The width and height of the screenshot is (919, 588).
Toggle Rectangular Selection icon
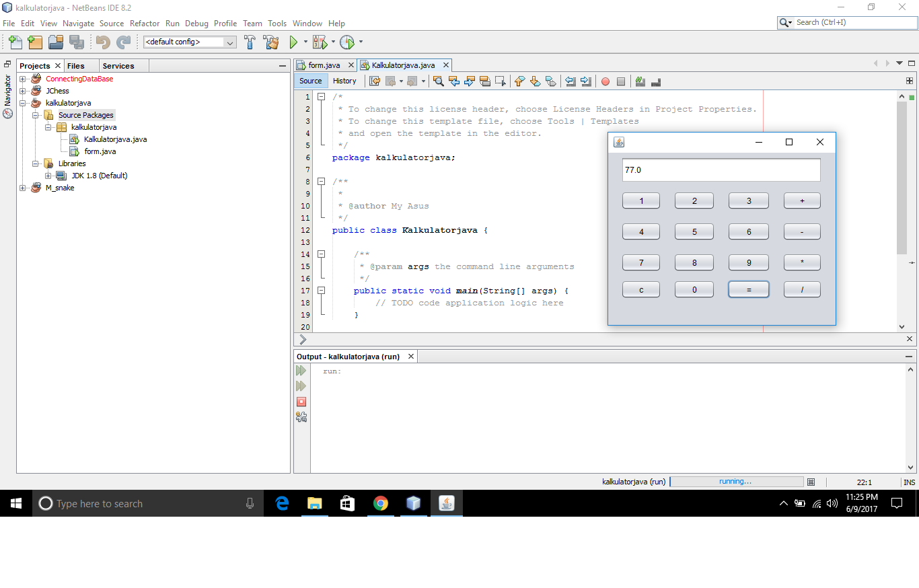coord(500,81)
